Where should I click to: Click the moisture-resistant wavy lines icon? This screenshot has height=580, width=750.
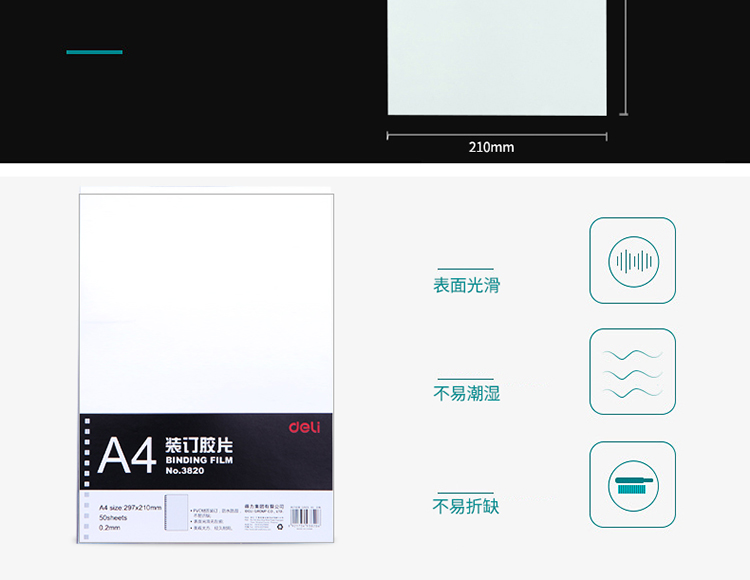[633, 371]
